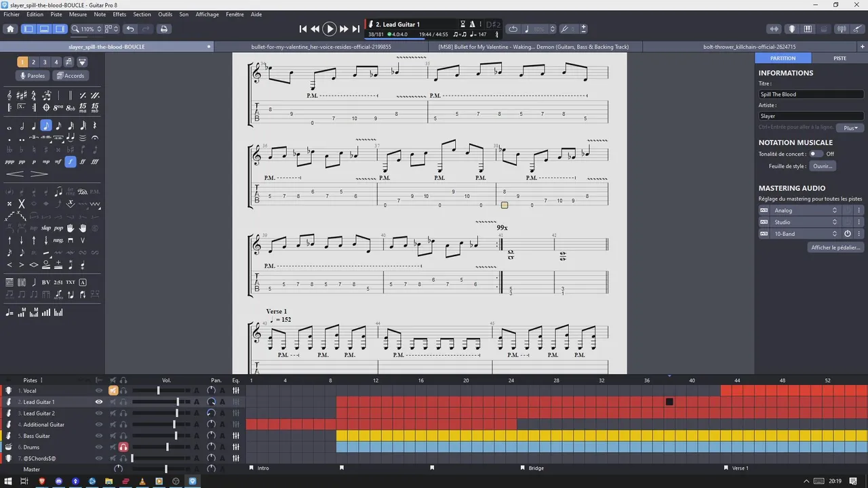Rewind one bar with the rewind button

(x=315, y=29)
